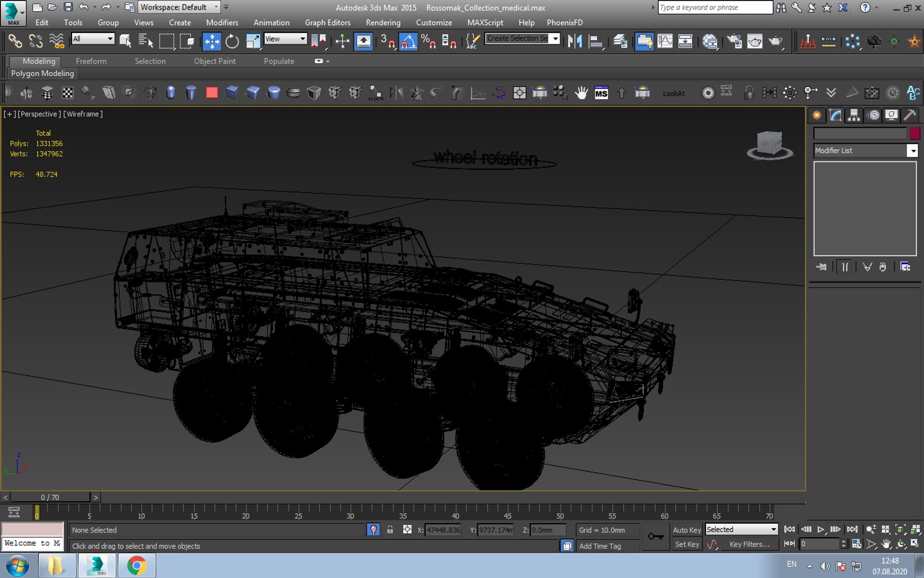Open the Hierarchy command panel tab
924x578 pixels.
coord(854,115)
